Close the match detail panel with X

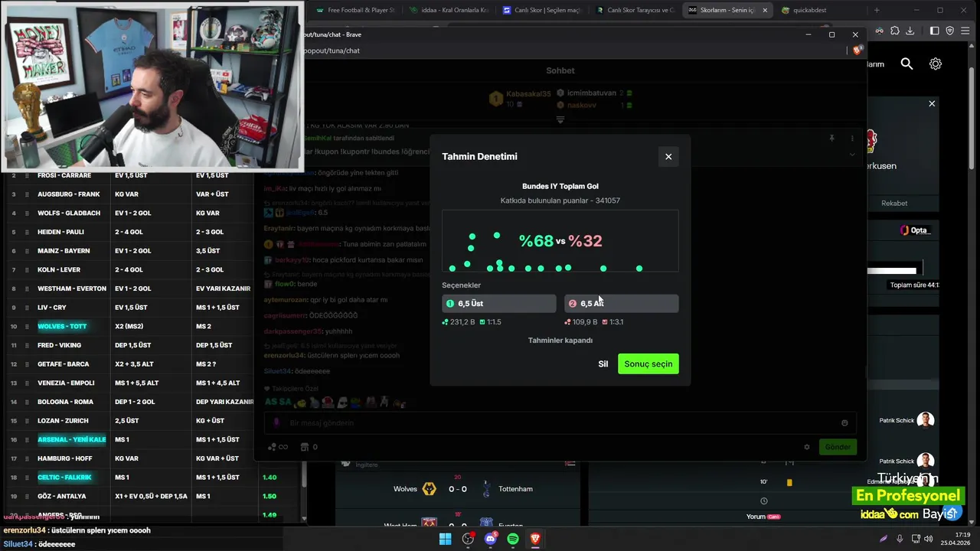point(932,103)
